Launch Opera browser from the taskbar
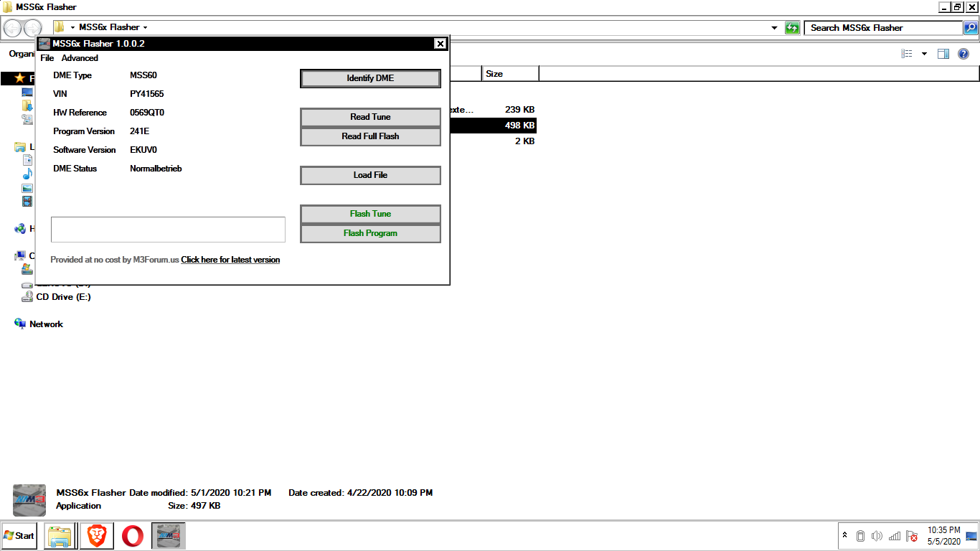This screenshot has height=551, width=980. [x=132, y=536]
